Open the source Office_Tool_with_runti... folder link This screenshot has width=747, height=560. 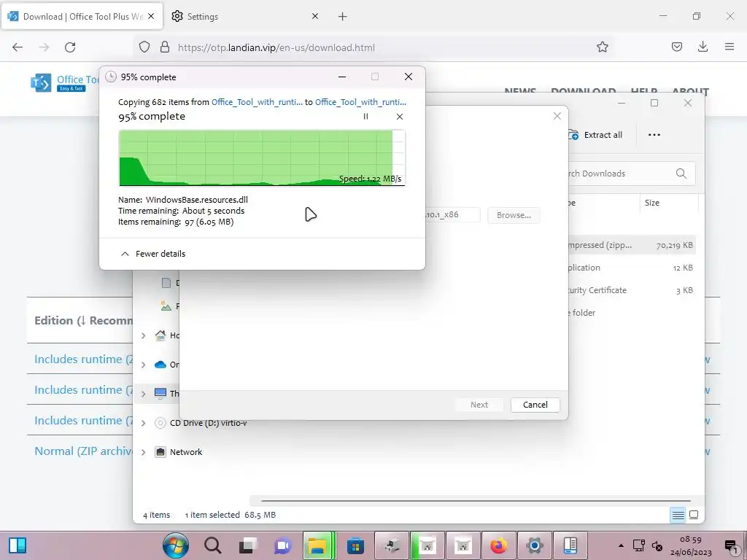[x=257, y=102]
